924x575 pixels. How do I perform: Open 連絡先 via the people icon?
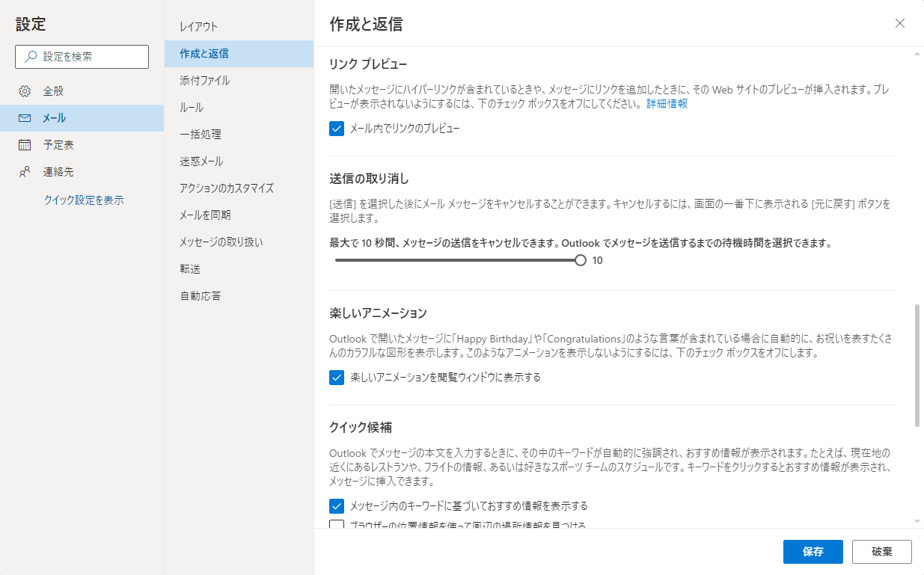[x=23, y=171]
